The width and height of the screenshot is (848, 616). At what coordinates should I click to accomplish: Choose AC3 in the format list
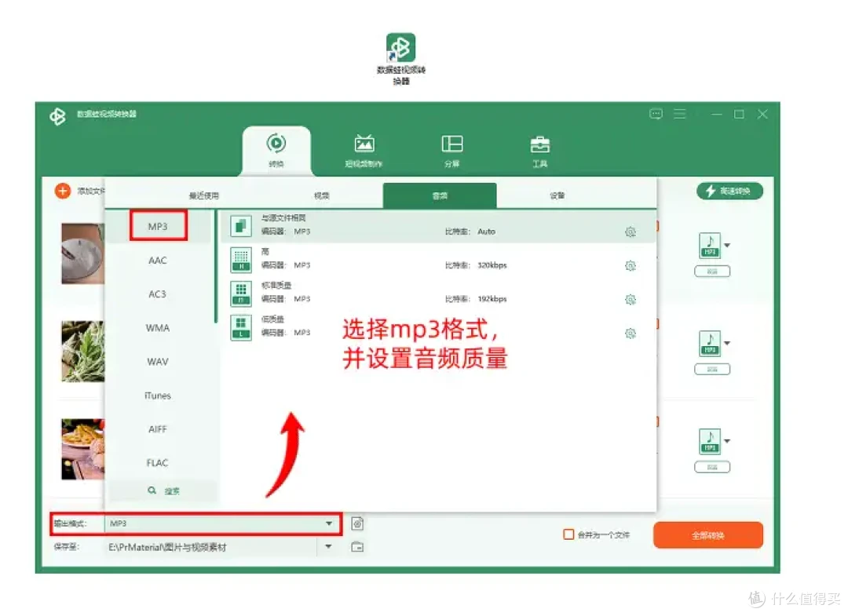click(158, 294)
